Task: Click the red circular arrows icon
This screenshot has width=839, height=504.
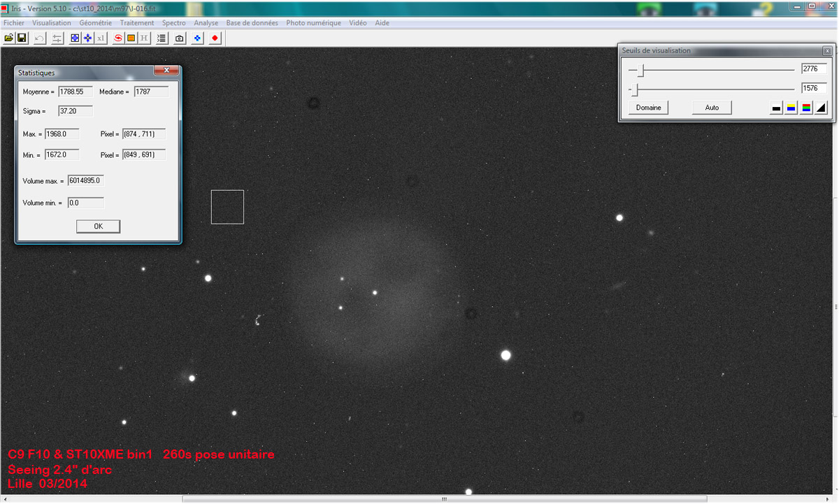Action: coord(118,38)
